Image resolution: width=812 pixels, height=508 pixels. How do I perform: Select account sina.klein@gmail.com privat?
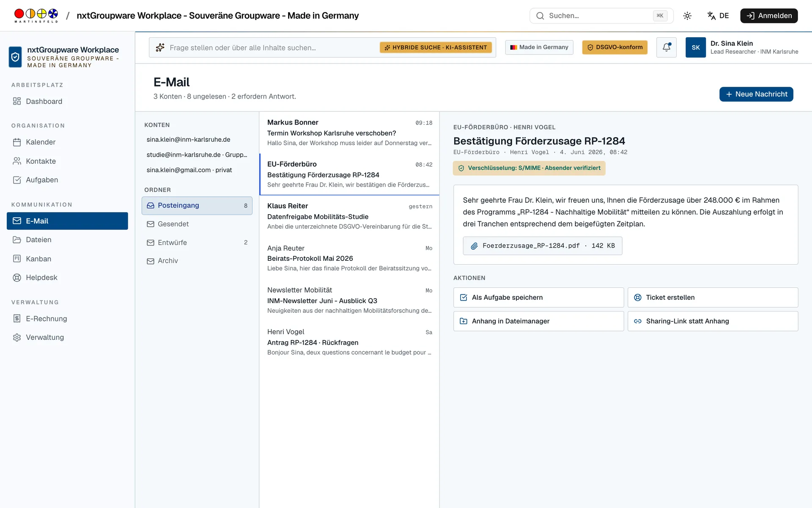[189, 170]
